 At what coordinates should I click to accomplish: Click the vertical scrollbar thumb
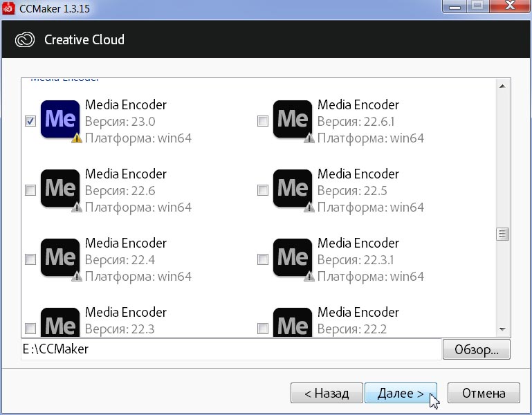[x=503, y=234]
